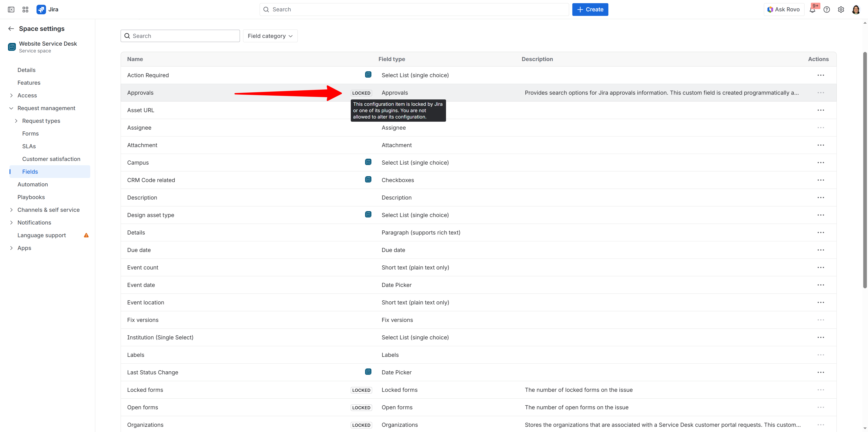This screenshot has height=432, width=868.
Task: Open Automation settings
Action: coord(33,185)
